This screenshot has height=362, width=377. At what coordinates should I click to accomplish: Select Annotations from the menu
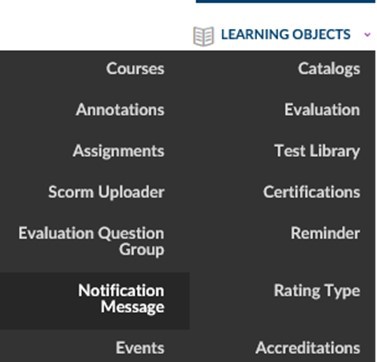tap(120, 110)
